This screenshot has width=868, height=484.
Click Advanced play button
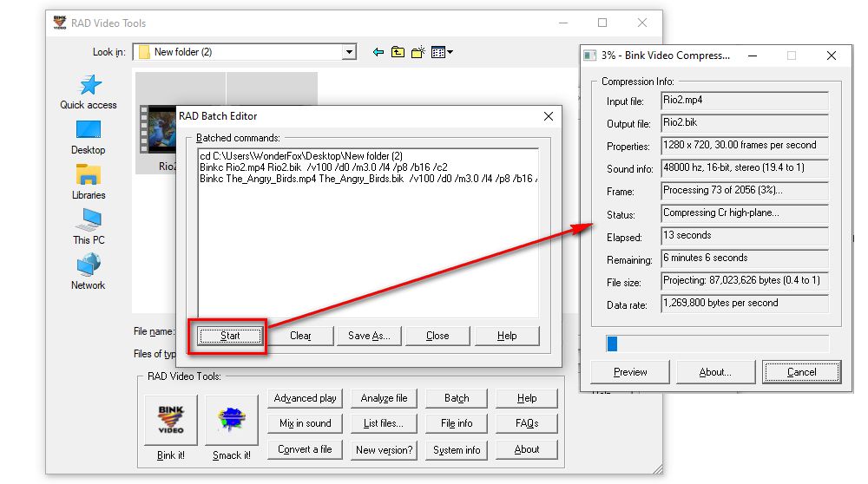pyautogui.click(x=305, y=398)
